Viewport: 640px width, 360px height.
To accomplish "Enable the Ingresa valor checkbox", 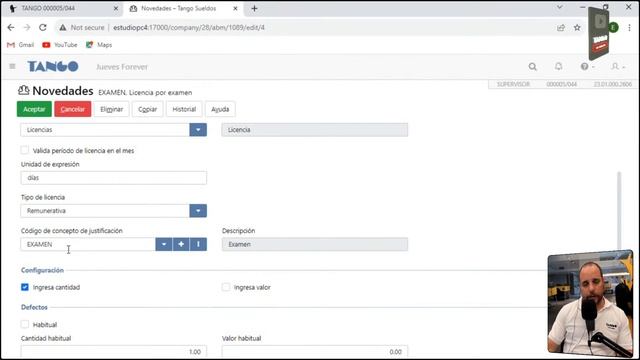I will 226,287.
